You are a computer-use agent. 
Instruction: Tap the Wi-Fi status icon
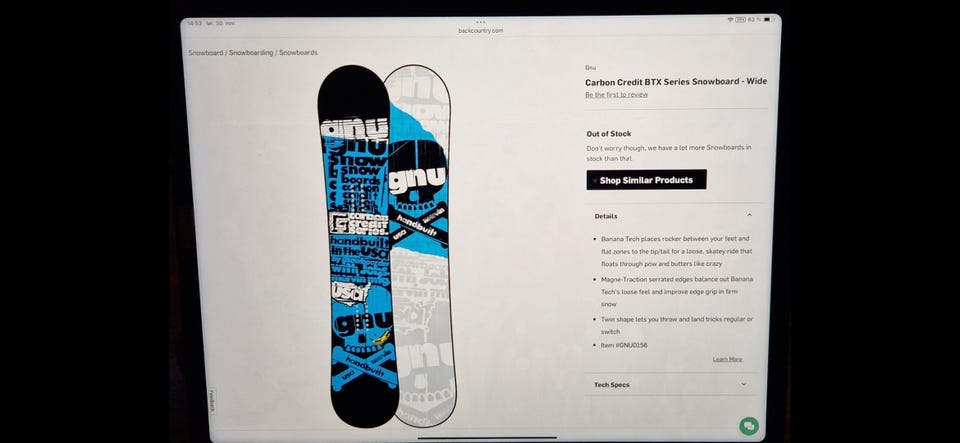(730, 20)
